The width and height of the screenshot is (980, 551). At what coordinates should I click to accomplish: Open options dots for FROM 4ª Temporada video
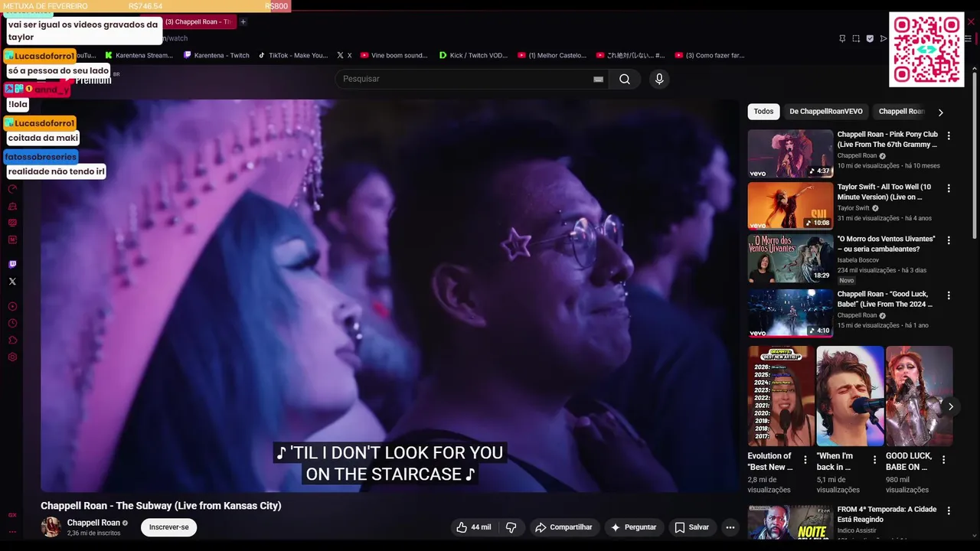(x=949, y=510)
